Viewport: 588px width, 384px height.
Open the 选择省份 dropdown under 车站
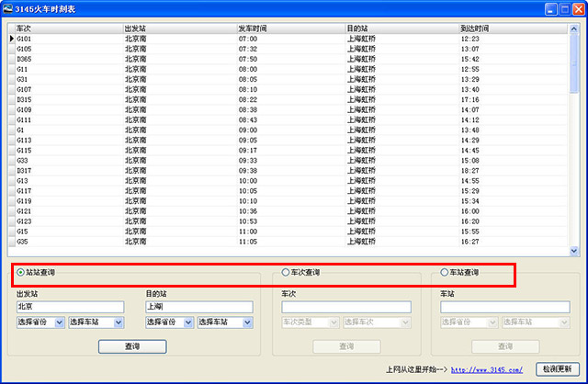469,322
